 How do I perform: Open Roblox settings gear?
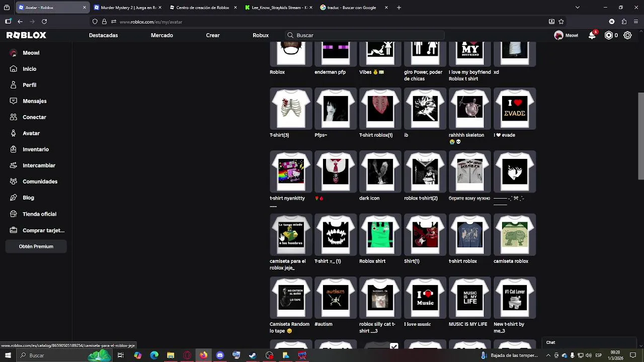627,35
